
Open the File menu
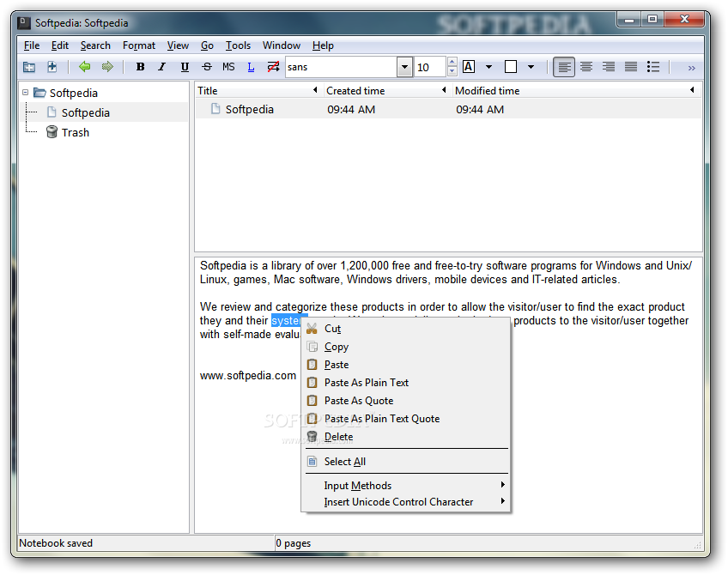pos(32,45)
